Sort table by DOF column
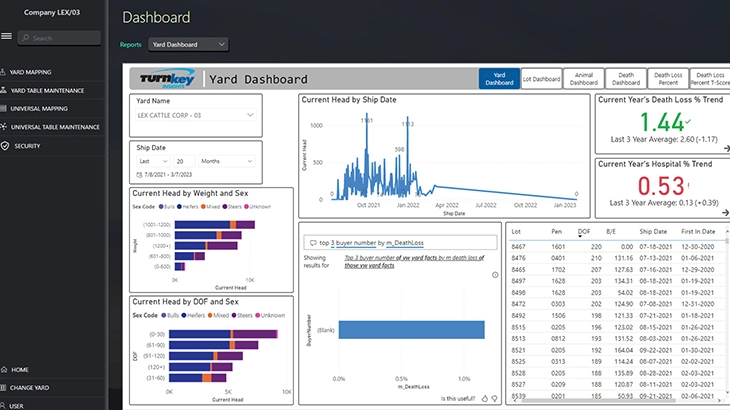The image size is (730, 410). pos(584,231)
